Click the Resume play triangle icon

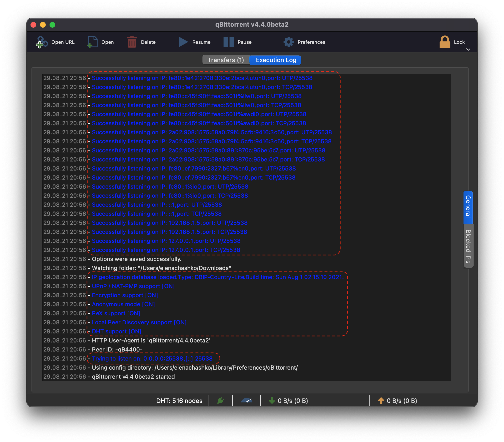[x=183, y=42]
